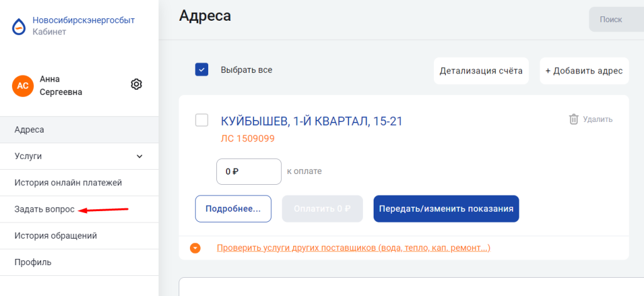Expand the Услуги menu chevron

tap(140, 156)
